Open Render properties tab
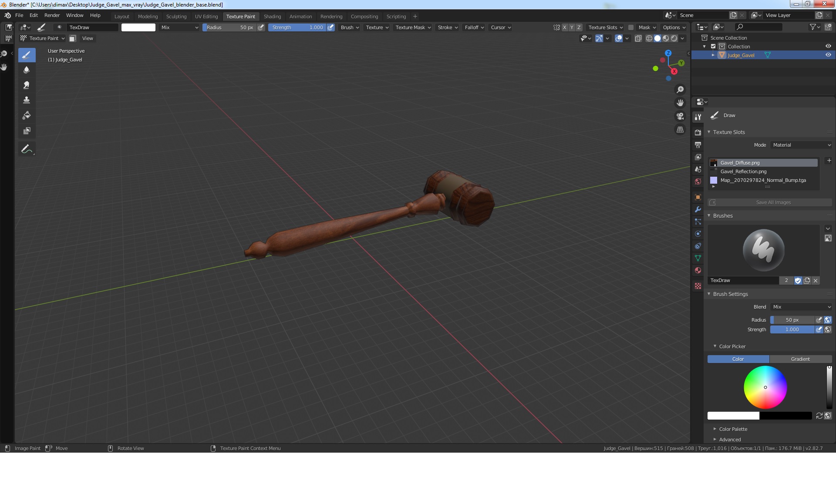836x504 pixels. click(x=698, y=132)
